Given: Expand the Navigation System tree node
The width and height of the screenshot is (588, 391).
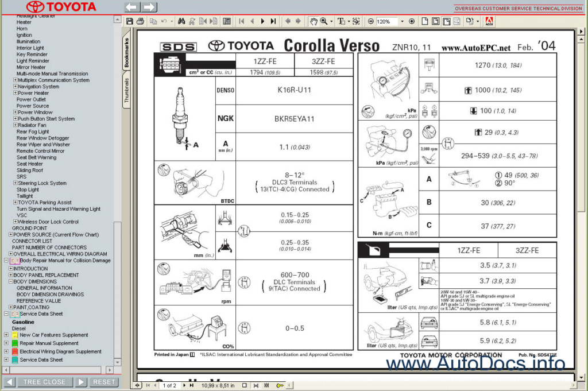Looking at the screenshot, I should (16, 86).
